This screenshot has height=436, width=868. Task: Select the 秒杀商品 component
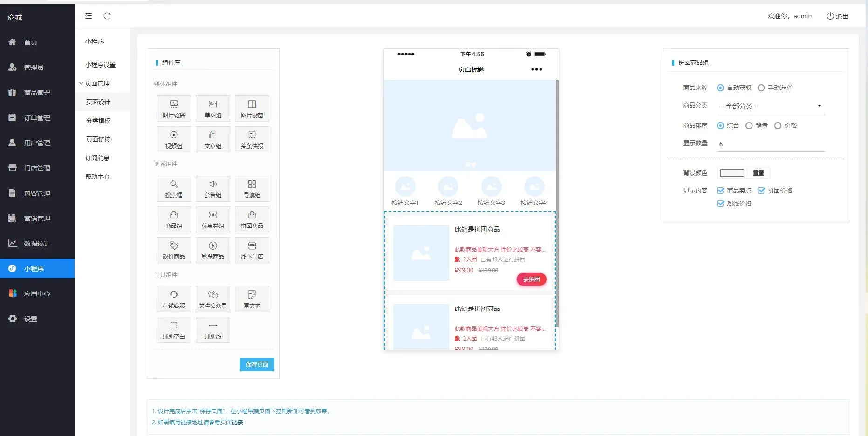213,250
